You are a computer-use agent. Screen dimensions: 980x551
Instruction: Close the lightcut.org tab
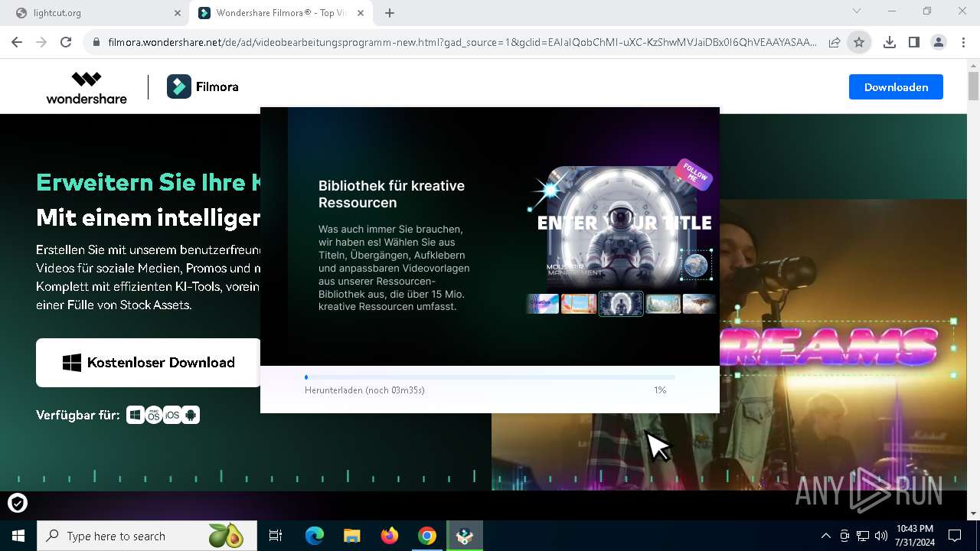click(177, 13)
